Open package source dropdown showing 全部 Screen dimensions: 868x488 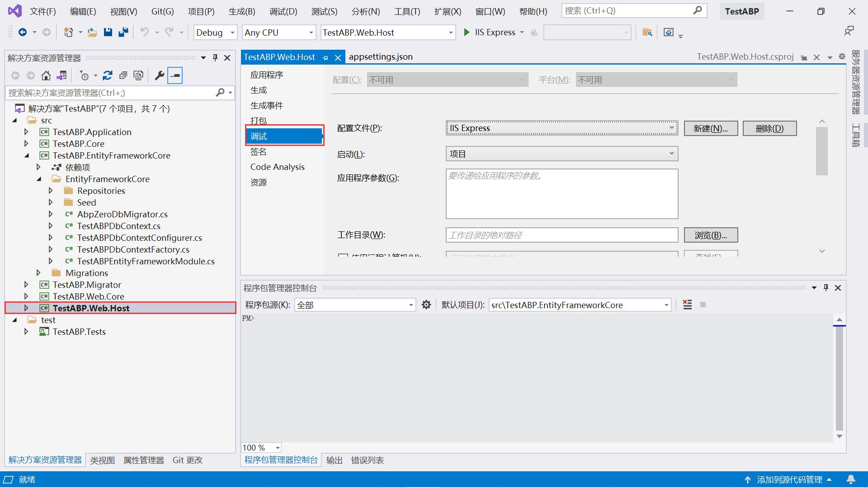(x=355, y=305)
